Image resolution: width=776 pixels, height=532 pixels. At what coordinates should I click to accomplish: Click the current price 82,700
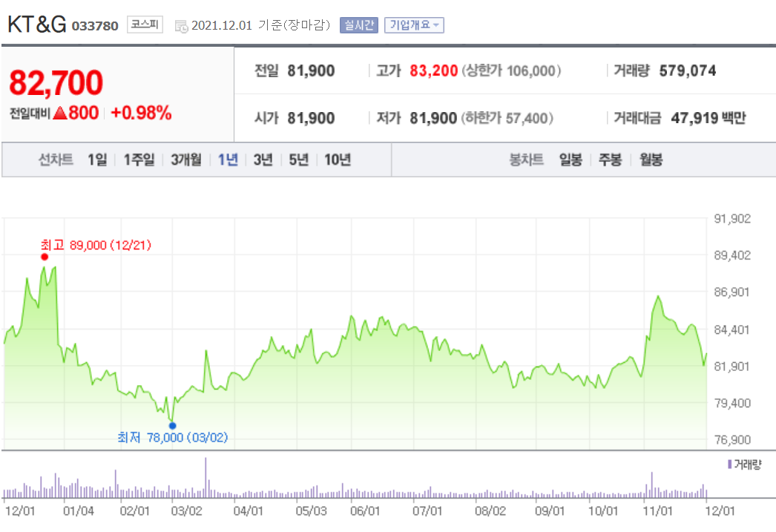[56, 82]
